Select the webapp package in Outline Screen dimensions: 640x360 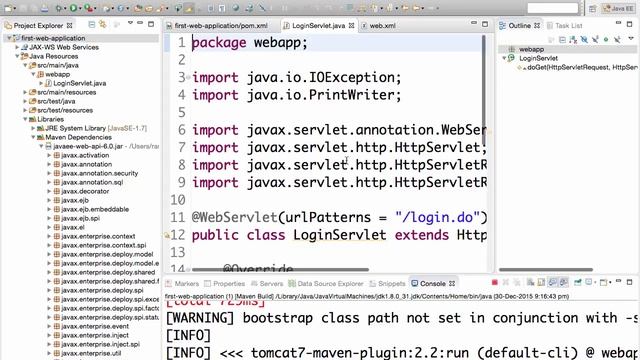[531, 49]
